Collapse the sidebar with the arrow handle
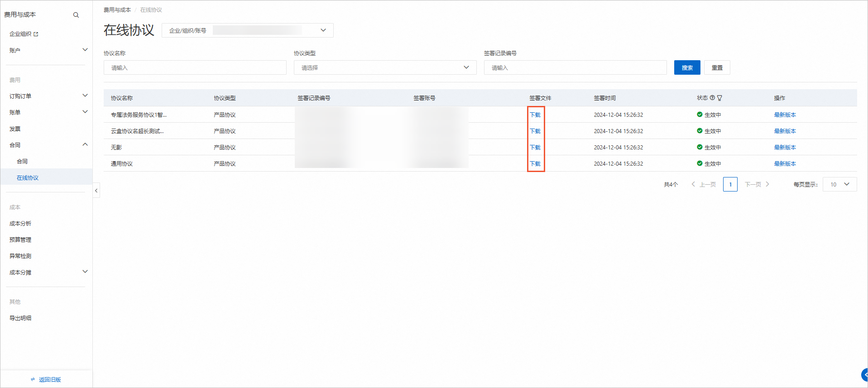868x388 pixels. coord(96,191)
